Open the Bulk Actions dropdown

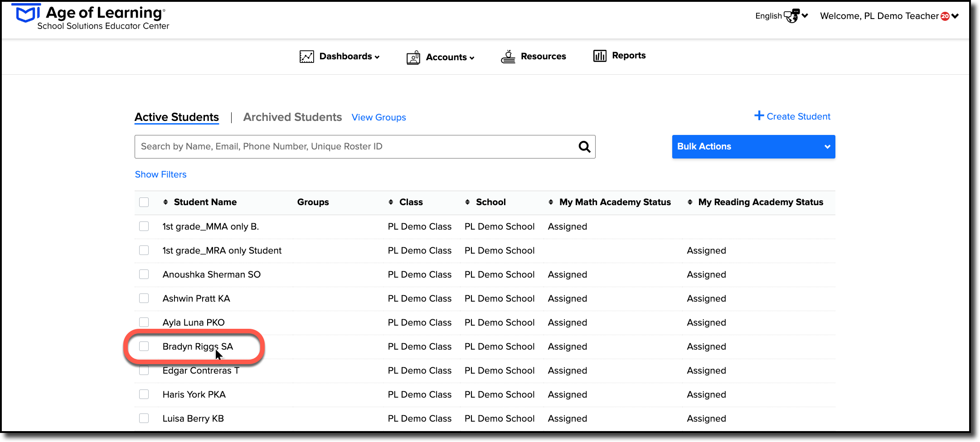[x=753, y=146]
